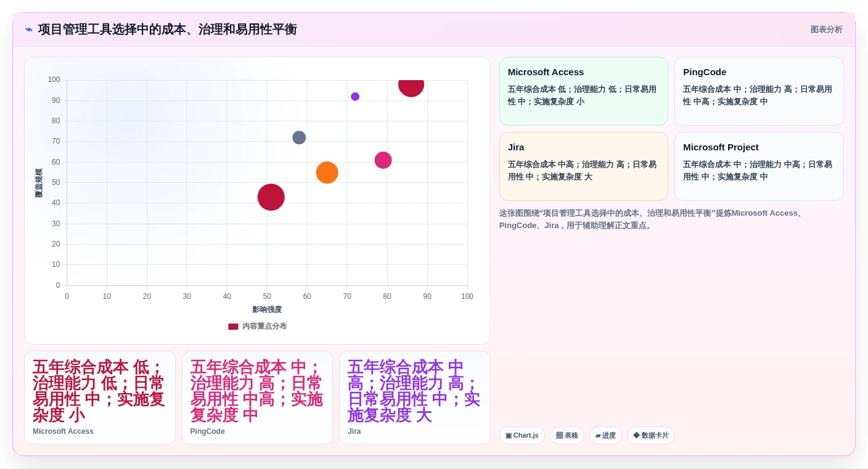Click the gray-blue bubble on chart
The image size is (868, 469).
click(299, 137)
